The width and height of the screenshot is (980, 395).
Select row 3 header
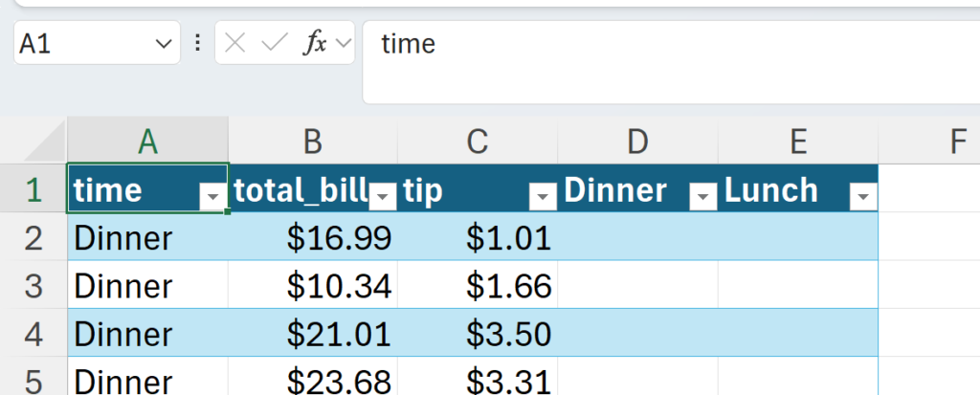33,285
